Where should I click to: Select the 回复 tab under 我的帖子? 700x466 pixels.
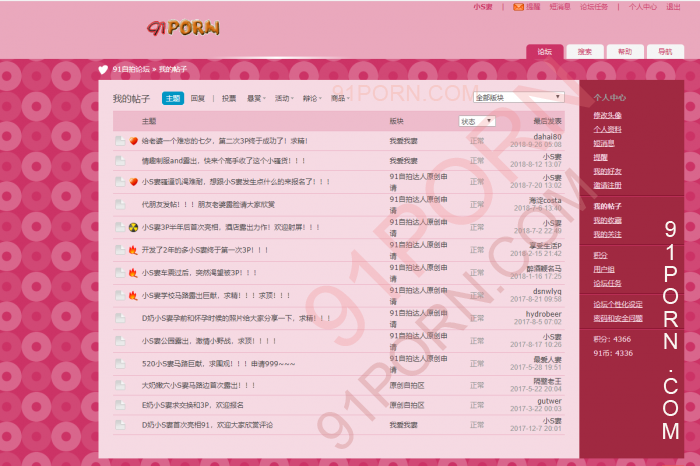click(x=198, y=99)
